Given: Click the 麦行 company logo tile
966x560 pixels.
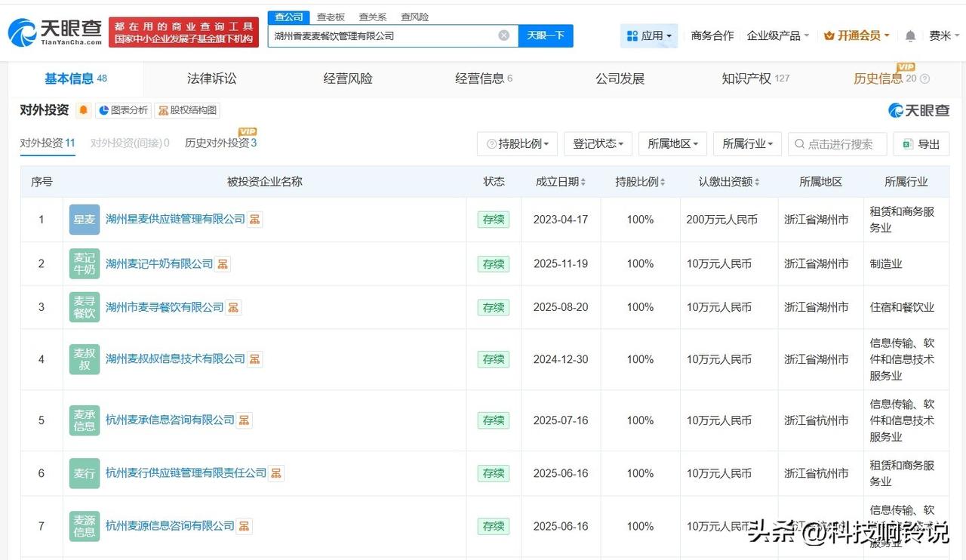Looking at the screenshot, I should tap(85, 473).
